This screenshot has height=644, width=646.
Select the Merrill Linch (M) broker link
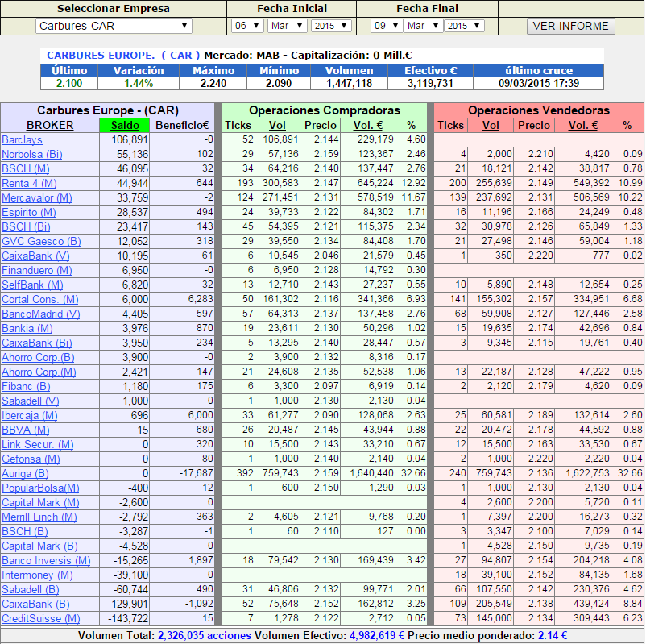[39, 517]
